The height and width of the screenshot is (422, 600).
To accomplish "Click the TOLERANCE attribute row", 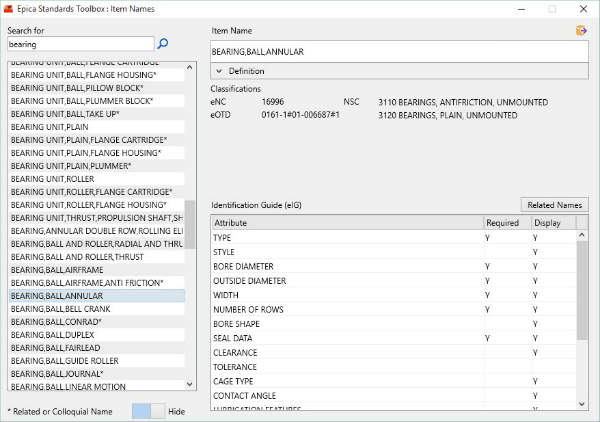I will 393,367.
